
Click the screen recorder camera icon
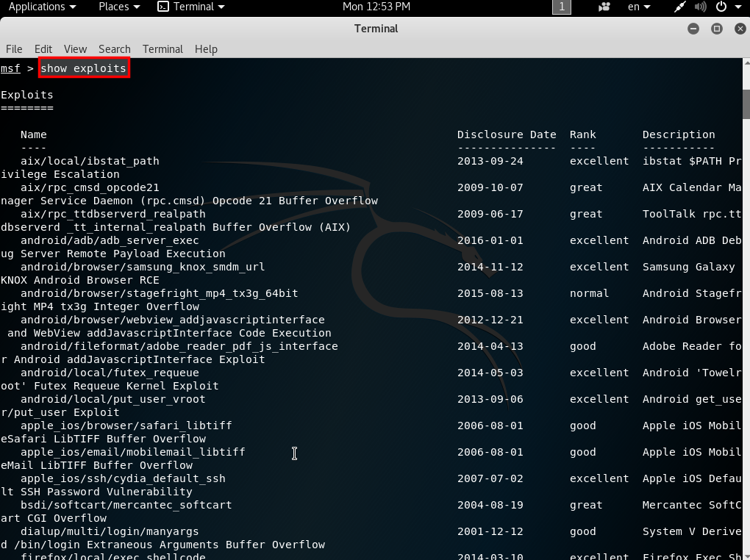pyautogui.click(x=604, y=7)
